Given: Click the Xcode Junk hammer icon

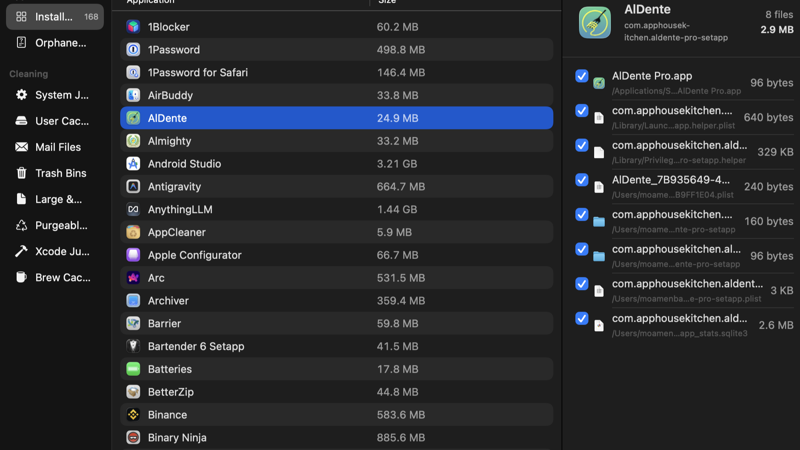Looking at the screenshot, I should pos(21,251).
